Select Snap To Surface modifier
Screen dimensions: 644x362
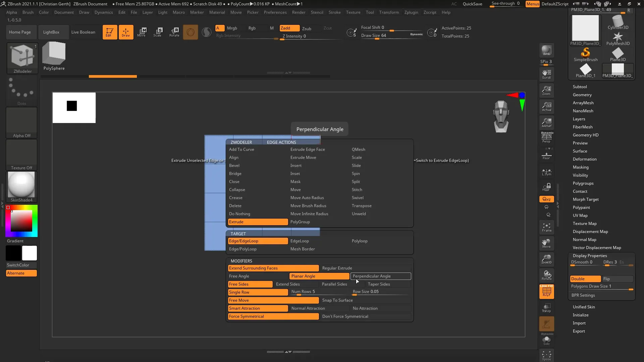click(x=366, y=300)
